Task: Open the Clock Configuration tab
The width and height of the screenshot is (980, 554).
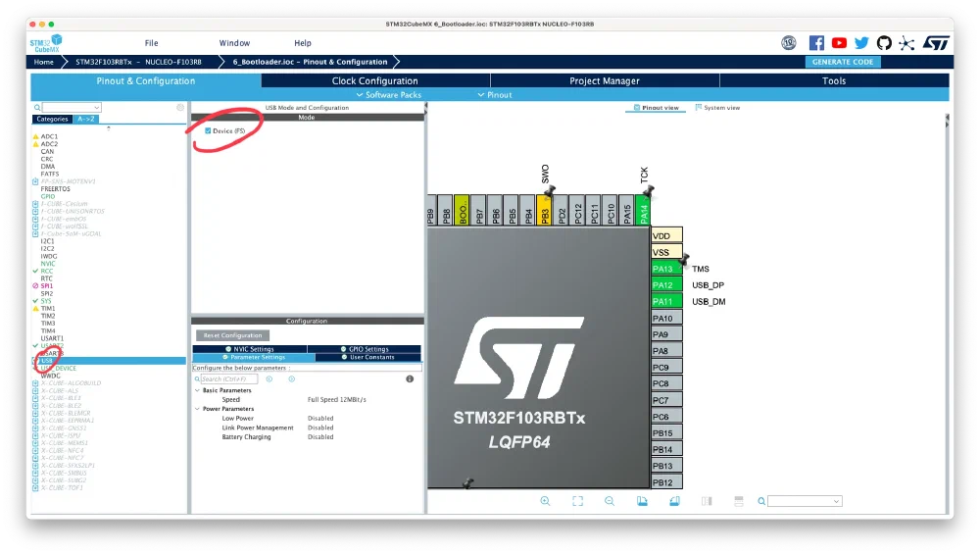Action: pos(374,81)
